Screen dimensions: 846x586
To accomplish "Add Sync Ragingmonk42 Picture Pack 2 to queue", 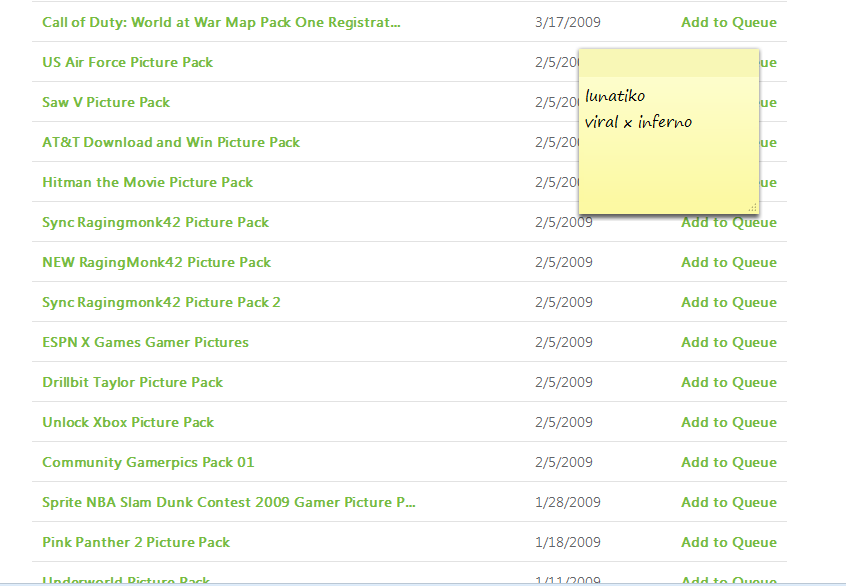I will tap(729, 302).
